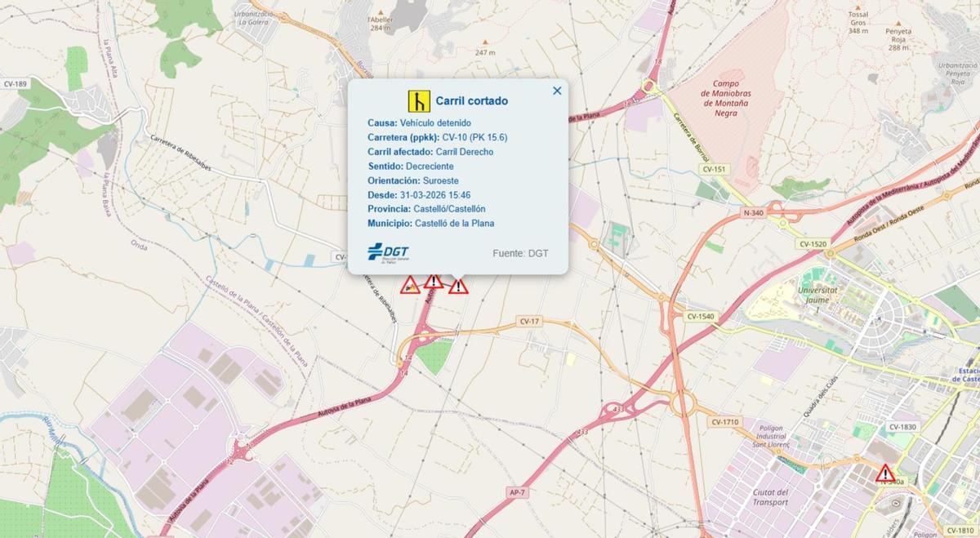Select the CV-1520 road shield
This screenshot has height=538, width=980.
(813, 244)
